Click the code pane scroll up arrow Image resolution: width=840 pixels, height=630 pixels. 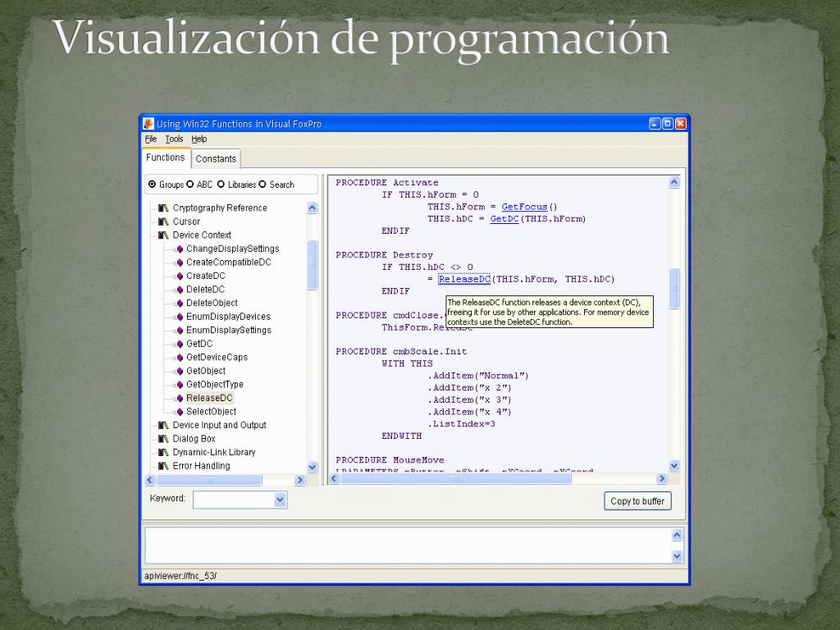click(x=674, y=183)
